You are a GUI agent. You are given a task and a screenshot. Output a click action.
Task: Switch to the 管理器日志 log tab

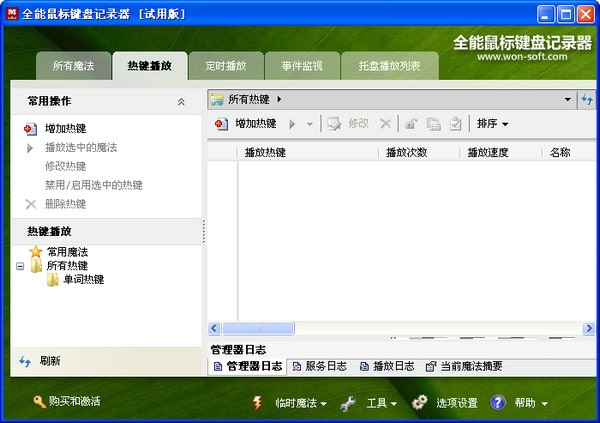pyautogui.click(x=249, y=367)
